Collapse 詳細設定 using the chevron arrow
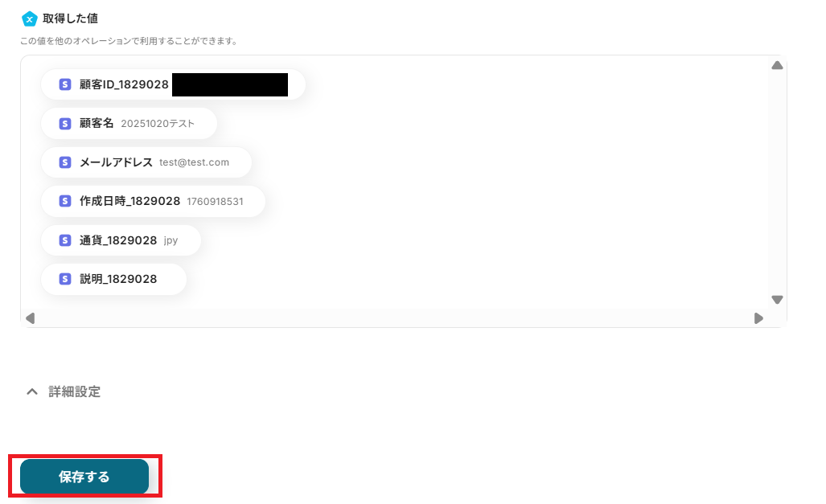The height and width of the screenshot is (504, 826). [x=32, y=391]
